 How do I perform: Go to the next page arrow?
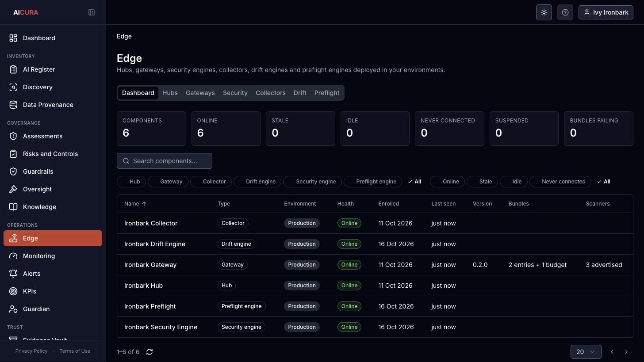click(x=626, y=352)
